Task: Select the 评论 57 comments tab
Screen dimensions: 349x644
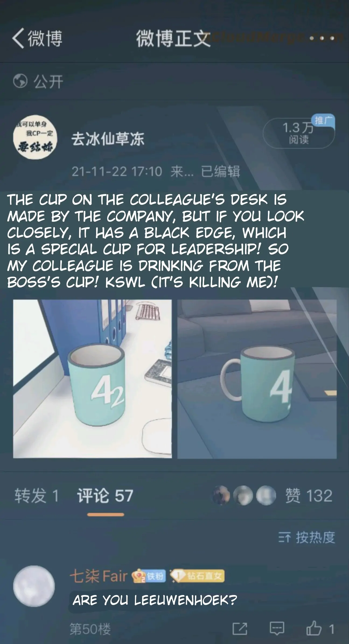Action: click(x=105, y=495)
